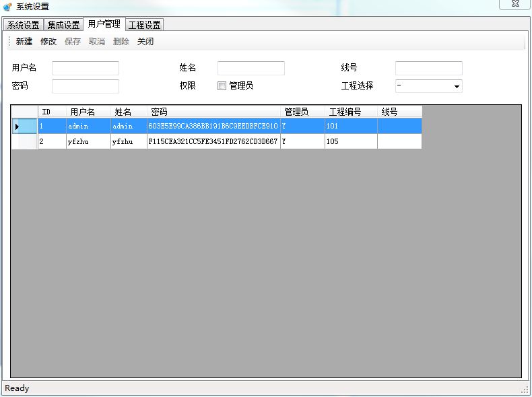Screen dimensions: 532x397
Task: Toggle the 管理员 checkbox
Action: (x=222, y=86)
